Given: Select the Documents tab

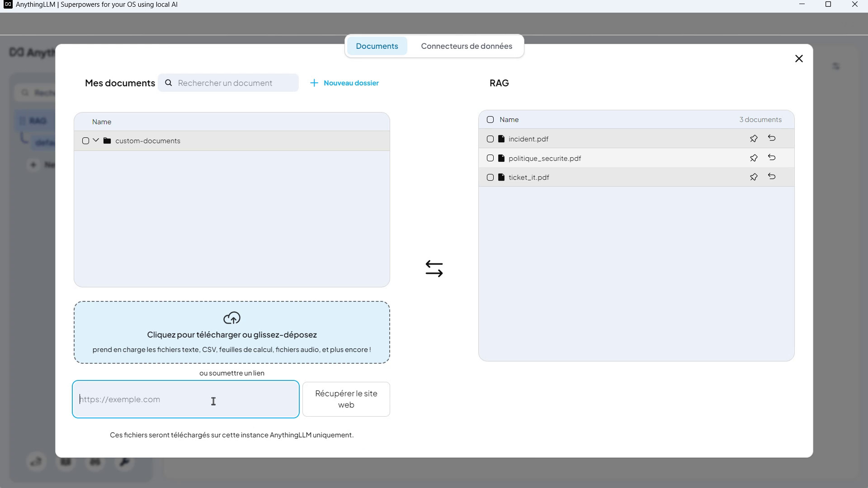Looking at the screenshot, I should tap(377, 46).
